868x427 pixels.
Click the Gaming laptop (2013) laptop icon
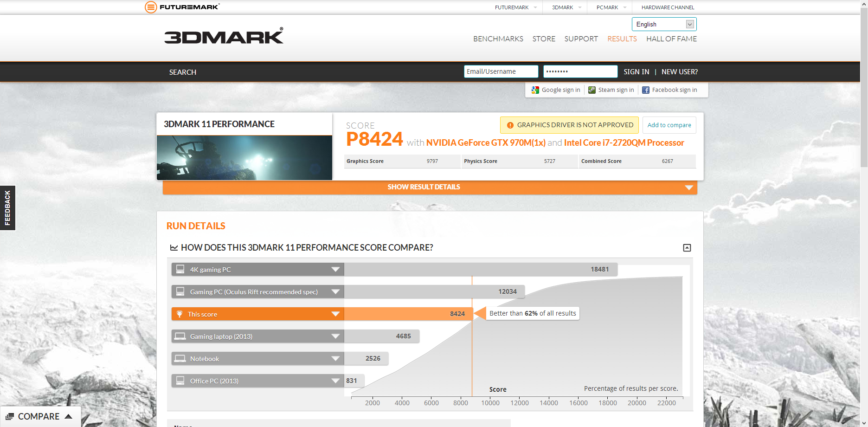180,336
